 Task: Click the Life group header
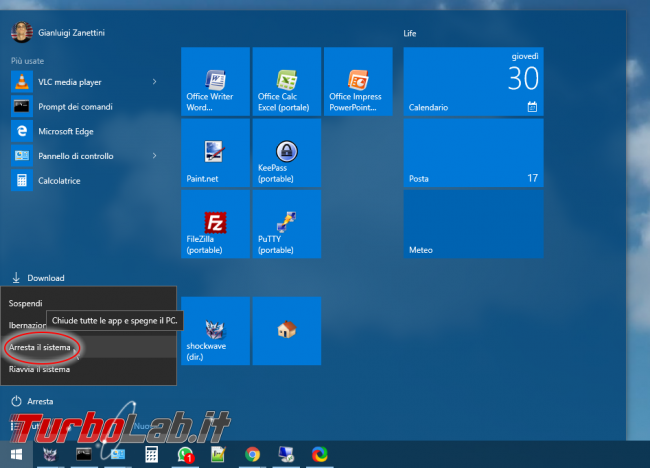point(410,34)
